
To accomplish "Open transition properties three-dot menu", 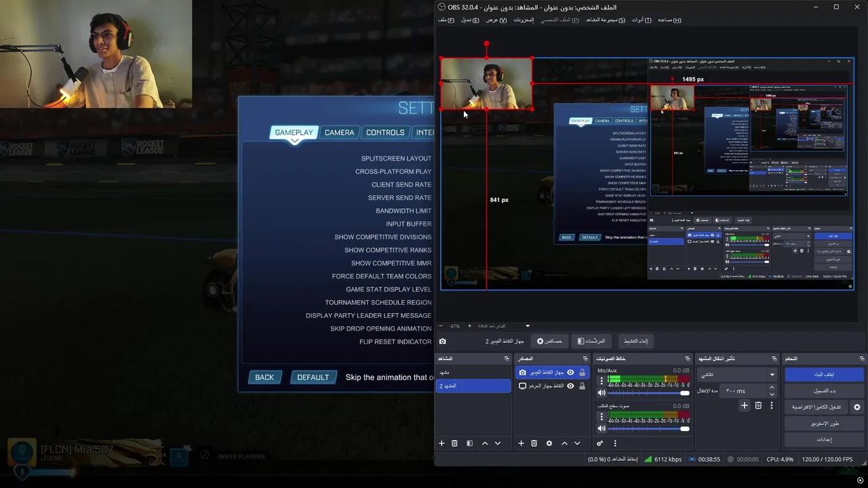I will [771, 405].
